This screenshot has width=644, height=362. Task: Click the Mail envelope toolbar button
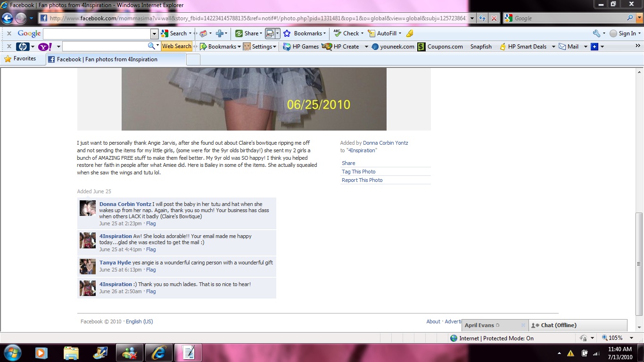pyautogui.click(x=569, y=47)
